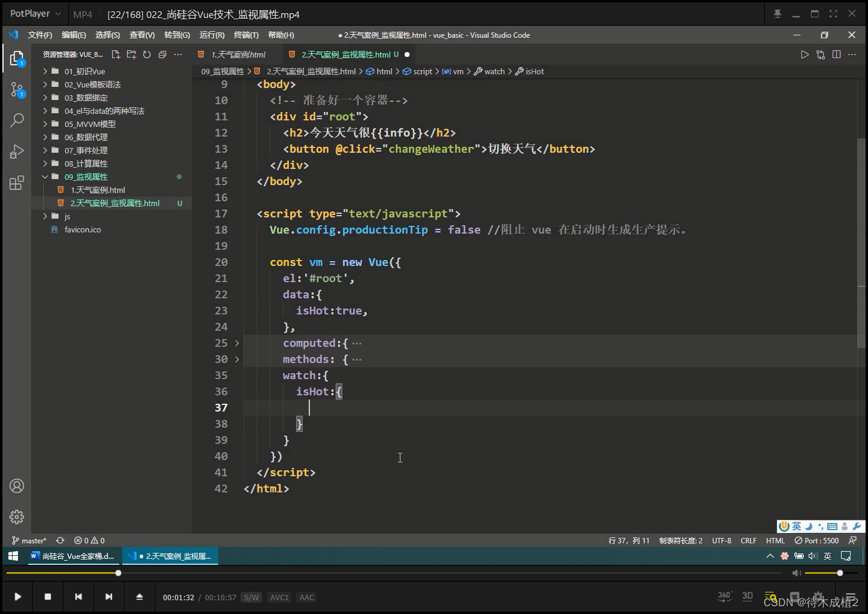
Task: Open 1.天气案例.html in the file tree
Action: pos(98,190)
